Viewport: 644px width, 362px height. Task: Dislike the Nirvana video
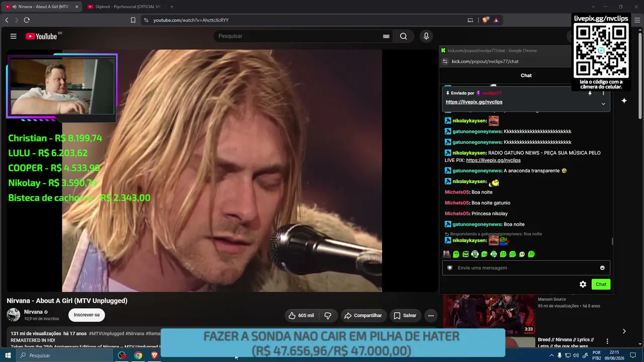[x=328, y=316]
